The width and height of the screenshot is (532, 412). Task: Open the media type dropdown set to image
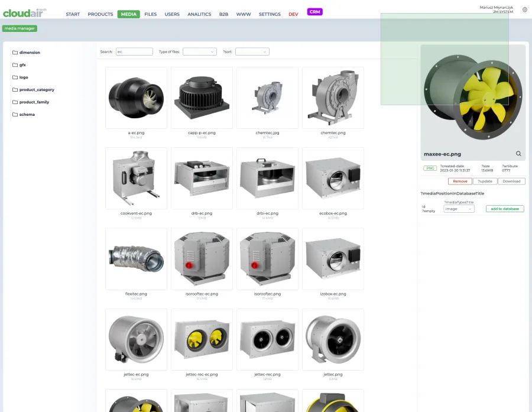[x=459, y=209]
